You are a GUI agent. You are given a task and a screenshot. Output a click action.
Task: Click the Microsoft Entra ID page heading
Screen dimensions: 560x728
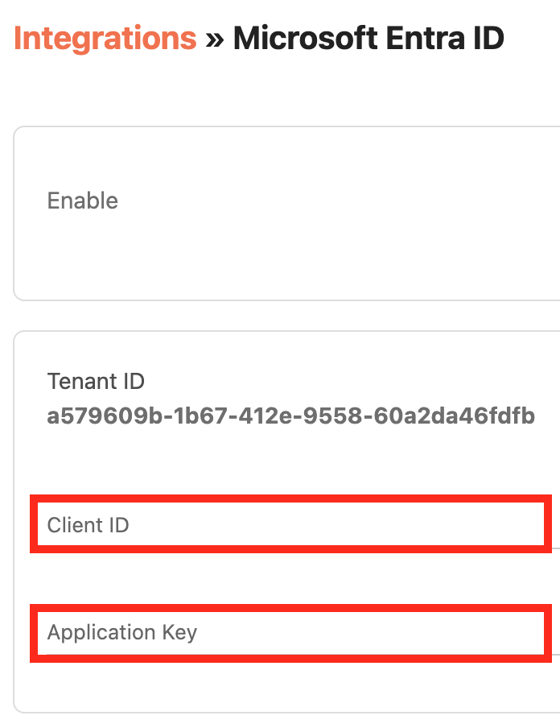(369, 38)
